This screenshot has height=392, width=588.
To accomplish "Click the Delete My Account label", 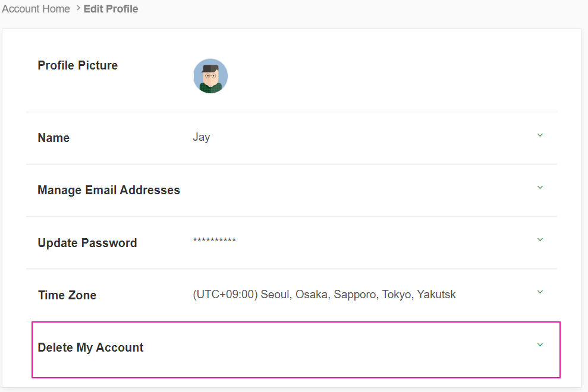I will (x=91, y=347).
